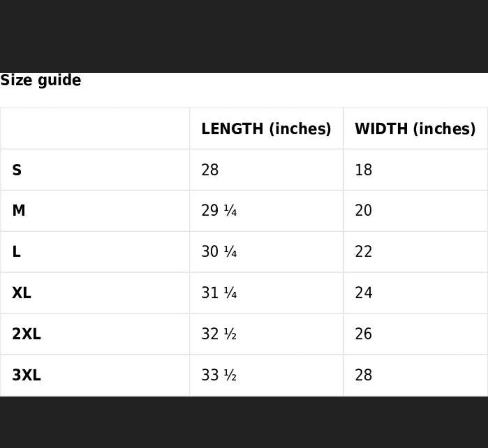Click the L size row label
Image resolution: width=488 pixels, height=448 pixels.
16,252
